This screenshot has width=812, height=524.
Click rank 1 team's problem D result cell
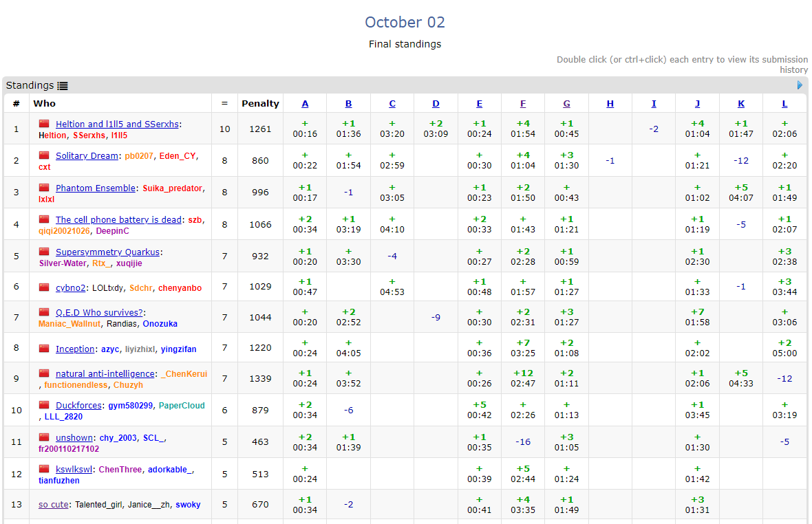coord(436,129)
